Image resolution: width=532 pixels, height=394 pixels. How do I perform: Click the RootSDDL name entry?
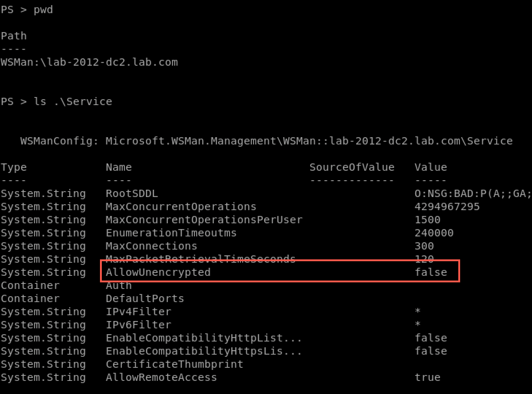click(x=132, y=193)
